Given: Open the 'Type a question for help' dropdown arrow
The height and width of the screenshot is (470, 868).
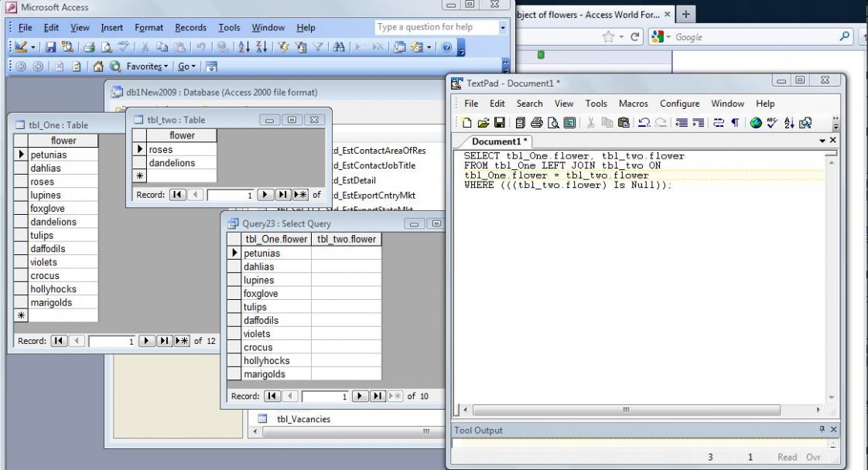Looking at the screenshot, I should [503, 27].
